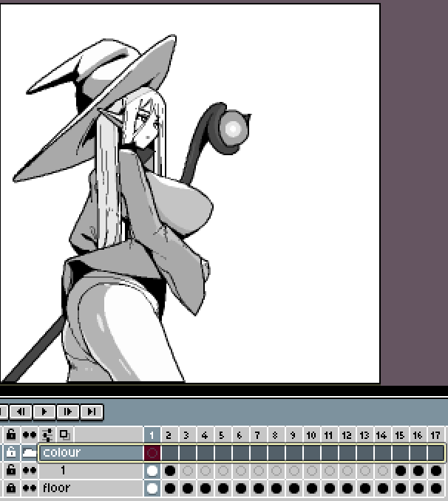Select frame 1 header
The width and height of the screenshot is (448, 501).
152,434
